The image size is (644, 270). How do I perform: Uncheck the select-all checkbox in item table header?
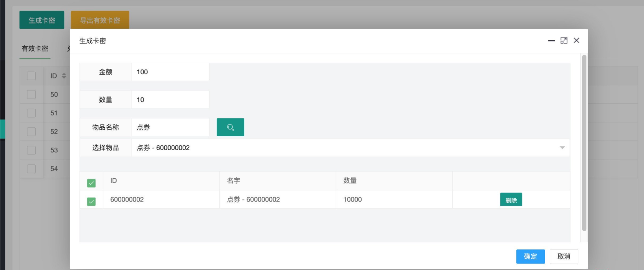click(x=91, y=183)
